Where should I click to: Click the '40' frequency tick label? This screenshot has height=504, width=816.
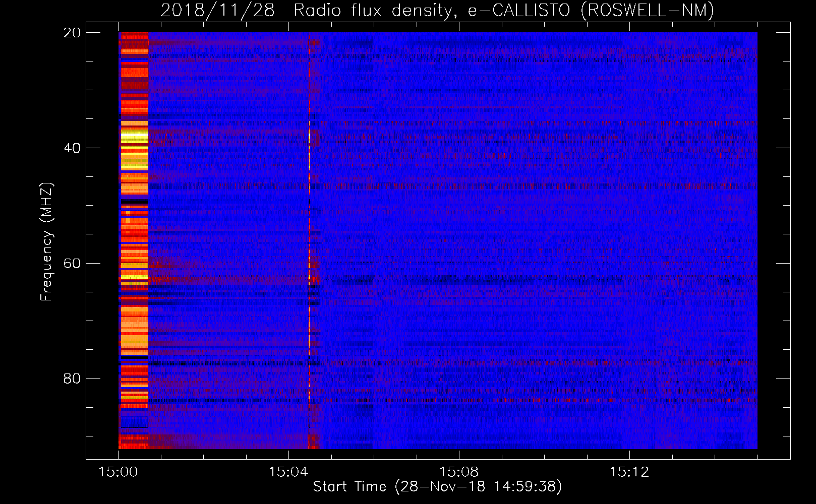72,148
